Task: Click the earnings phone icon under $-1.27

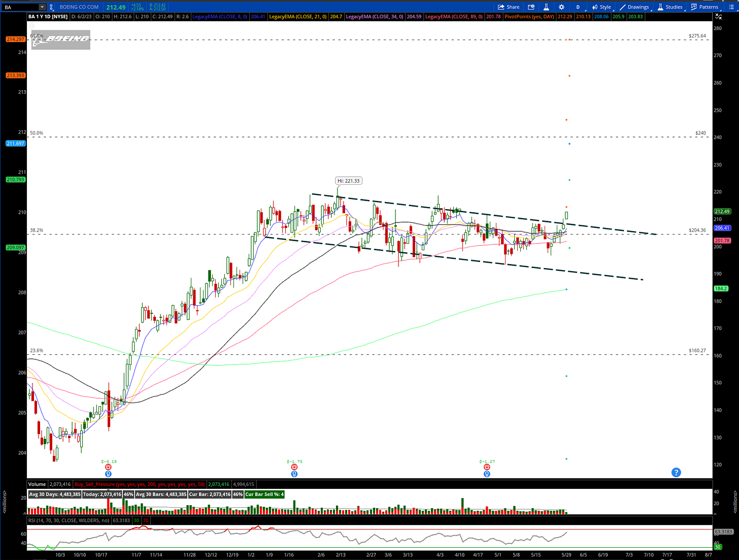Action: 487,467
